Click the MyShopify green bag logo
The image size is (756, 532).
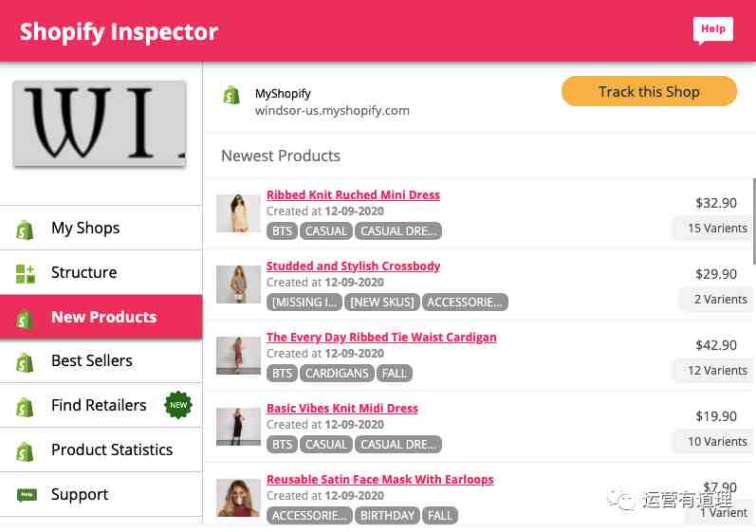pos(231,96)
